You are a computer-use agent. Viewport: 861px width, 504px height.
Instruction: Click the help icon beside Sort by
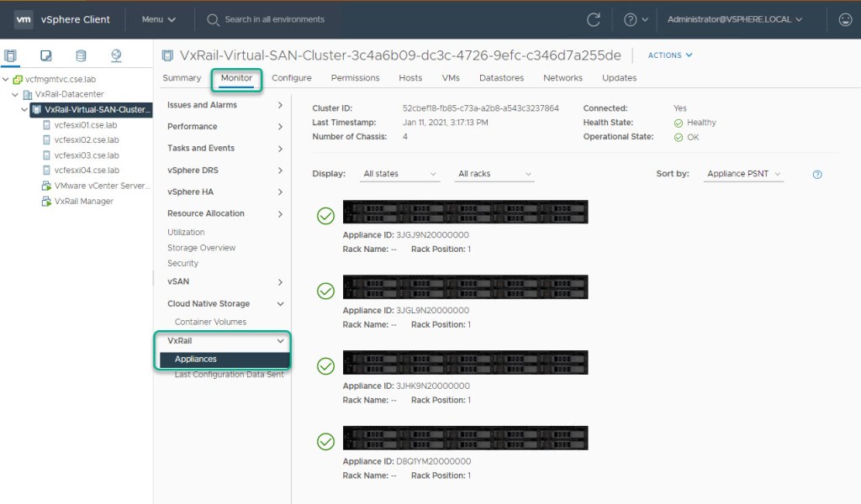click(x=817, y=175)
